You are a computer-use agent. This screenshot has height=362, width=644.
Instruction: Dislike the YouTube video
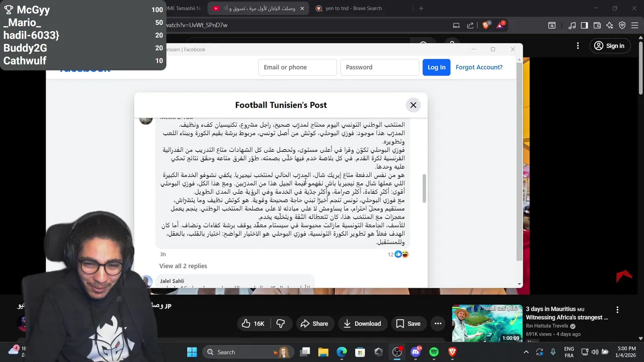pos(281,324)
